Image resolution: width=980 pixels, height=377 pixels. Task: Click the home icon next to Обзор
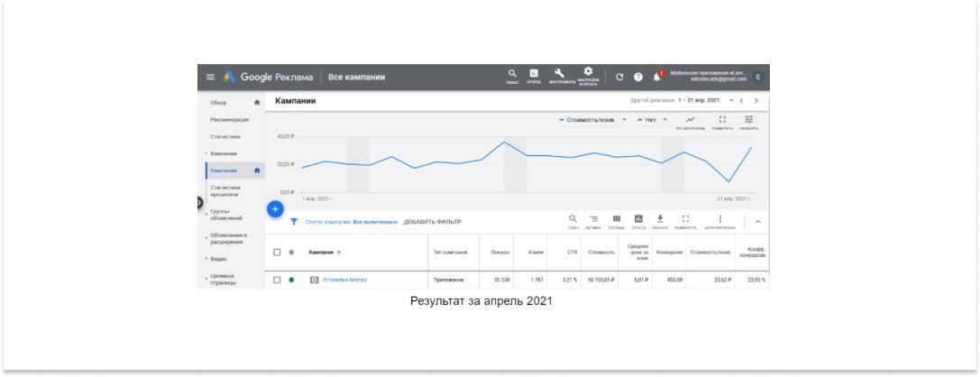click(257, 103)
